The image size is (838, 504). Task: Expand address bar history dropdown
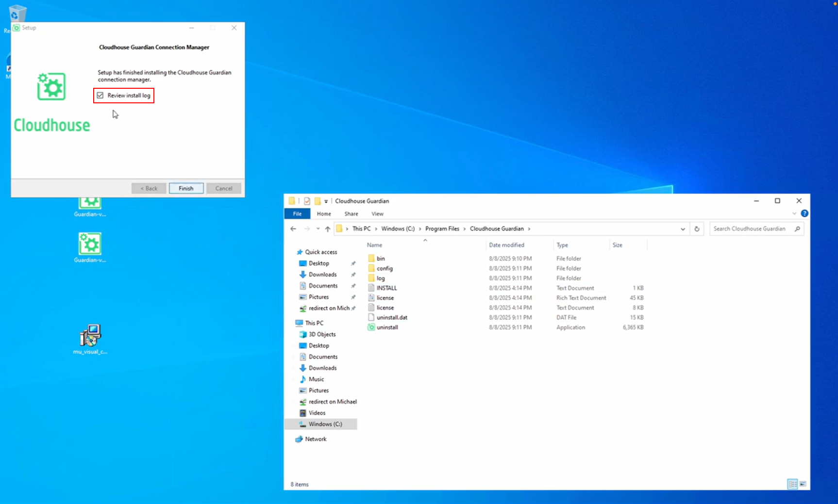(x=683, y=229)
